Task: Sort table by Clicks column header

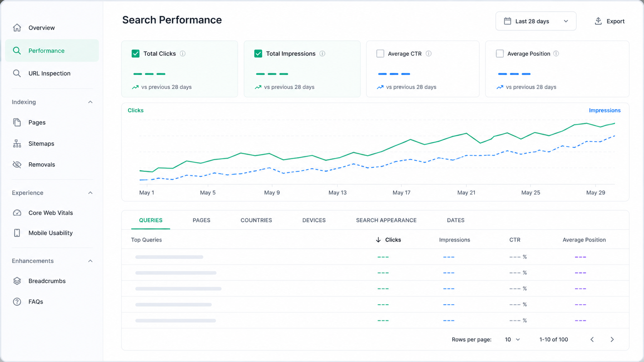Action: click(x=388, y=240)
